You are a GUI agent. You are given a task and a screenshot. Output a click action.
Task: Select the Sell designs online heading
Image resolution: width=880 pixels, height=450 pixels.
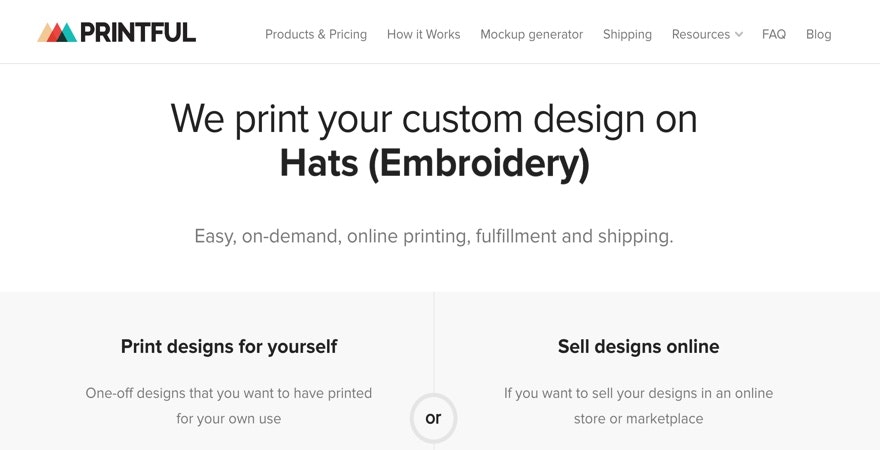click(x=638, y=347)
